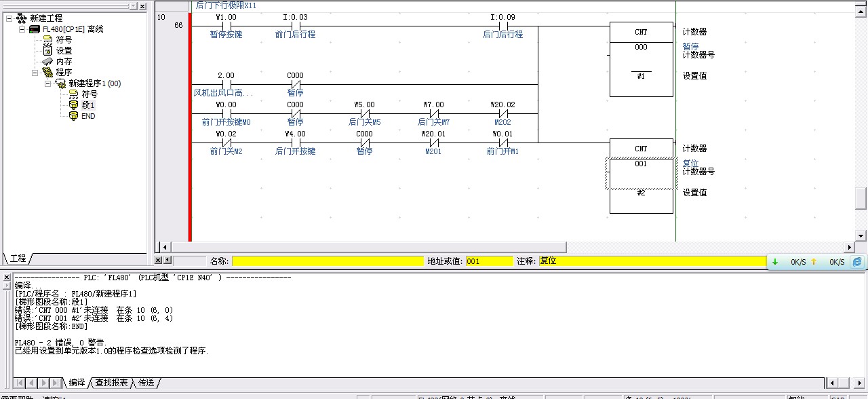Collapse the FL480[CP1E] PLC node

[x=22, y=29]
